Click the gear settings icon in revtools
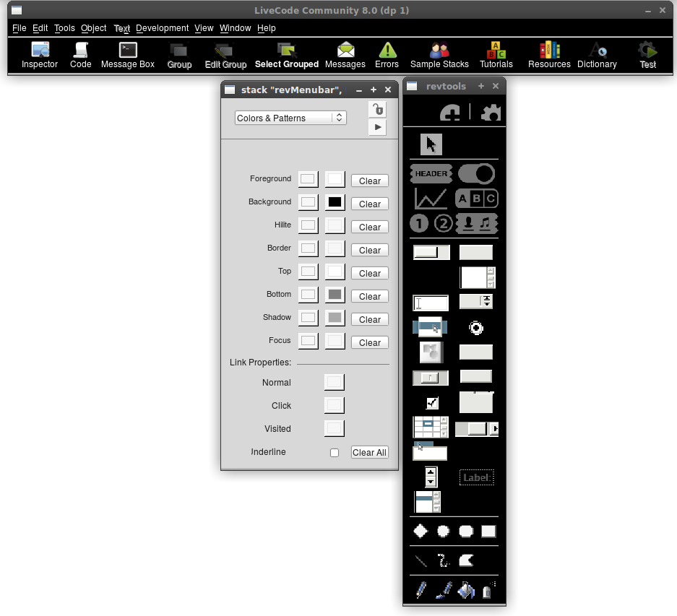Screen dimensions: 677x616 point(491,113)
